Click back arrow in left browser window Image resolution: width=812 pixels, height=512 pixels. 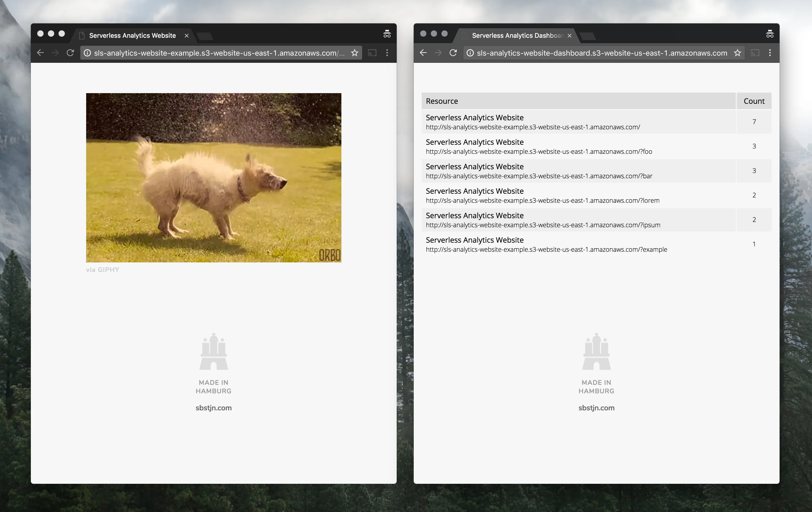point(40,53)
